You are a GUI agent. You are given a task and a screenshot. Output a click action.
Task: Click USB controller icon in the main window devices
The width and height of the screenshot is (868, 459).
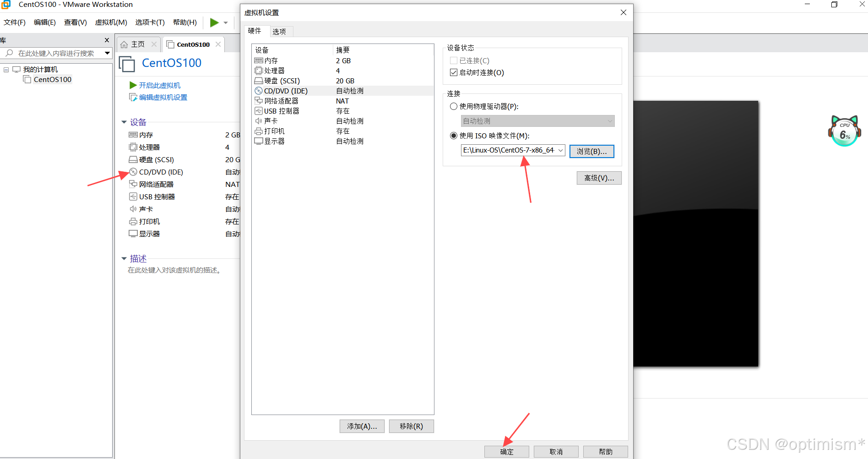[x=133, y=197]
